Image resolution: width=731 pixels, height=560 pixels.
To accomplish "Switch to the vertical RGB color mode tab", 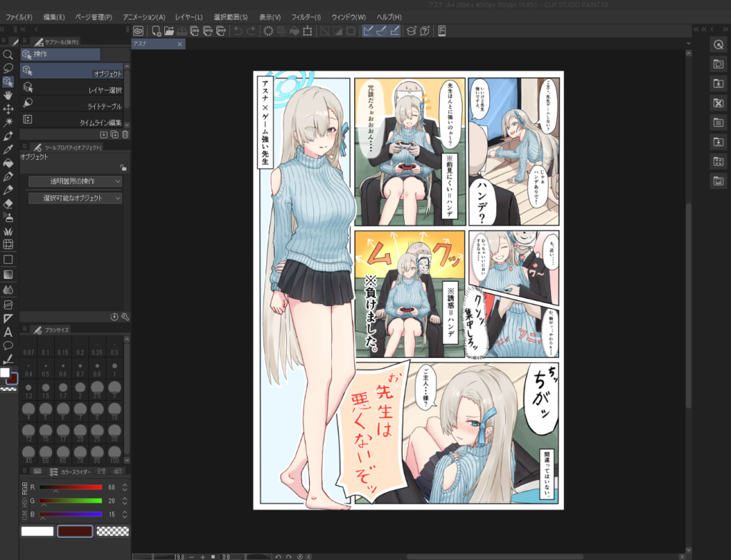I will coord(25,488).
